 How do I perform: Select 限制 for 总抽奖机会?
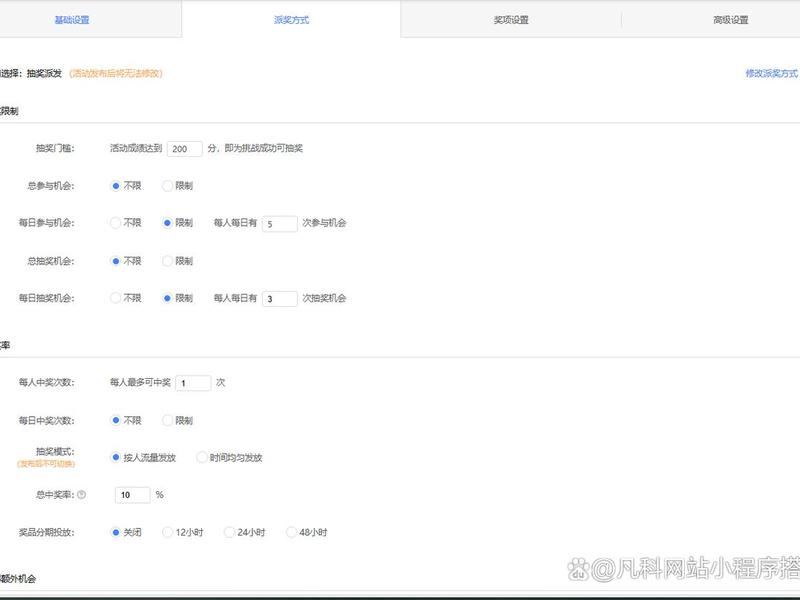point(167,261)
